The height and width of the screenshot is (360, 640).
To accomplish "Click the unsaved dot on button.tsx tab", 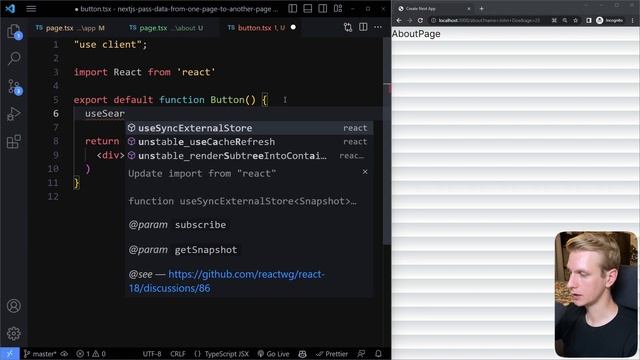I will 293,27.
